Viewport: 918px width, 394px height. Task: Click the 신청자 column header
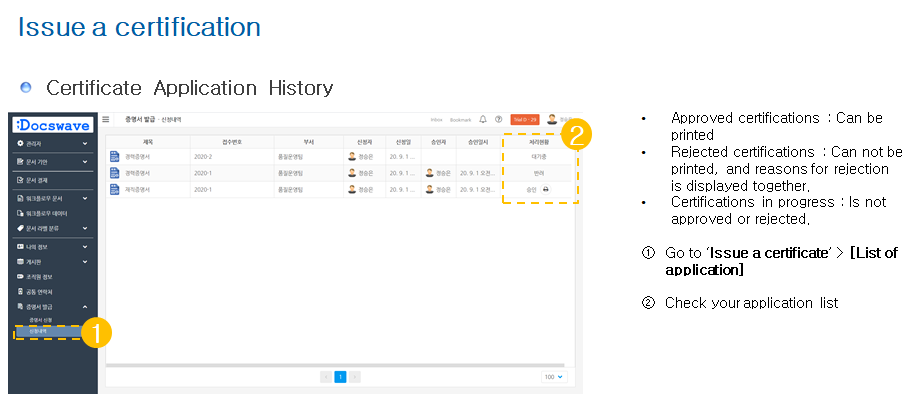(x=364, y=142)
